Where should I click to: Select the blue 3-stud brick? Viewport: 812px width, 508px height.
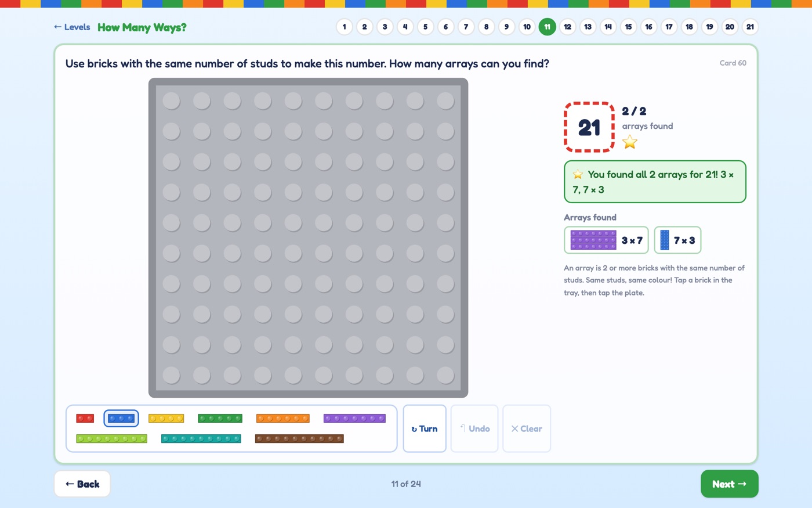click(x=121, y=418)
